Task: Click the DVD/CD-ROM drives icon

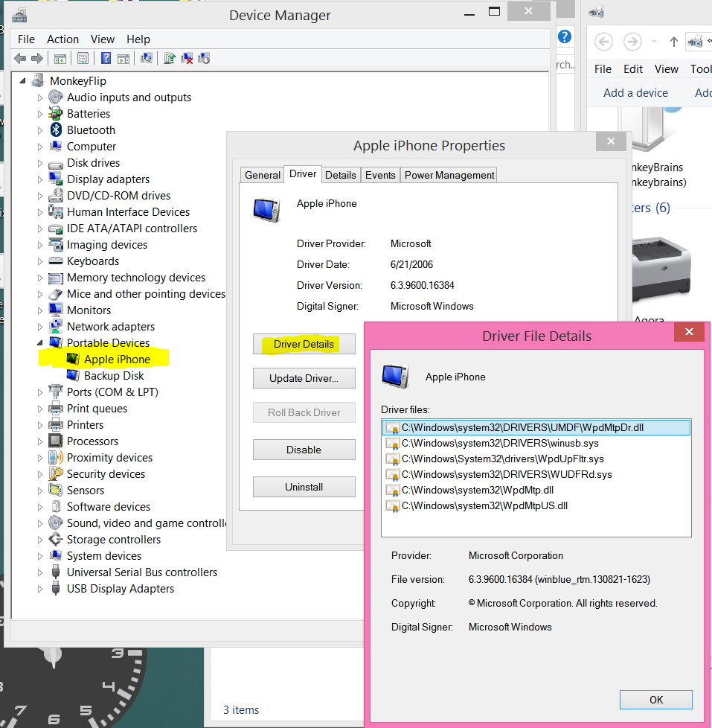Action: pyautogui.click(x=56, y=196)
